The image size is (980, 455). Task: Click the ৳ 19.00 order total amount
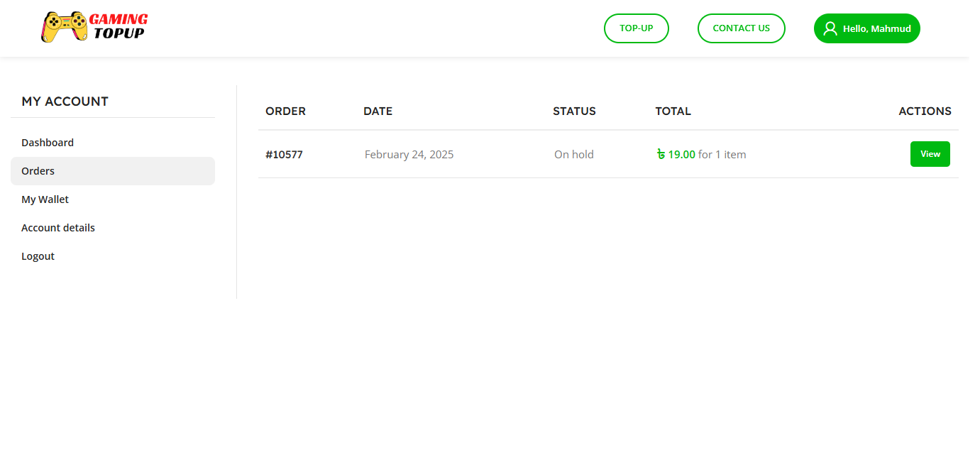(676, 154)
